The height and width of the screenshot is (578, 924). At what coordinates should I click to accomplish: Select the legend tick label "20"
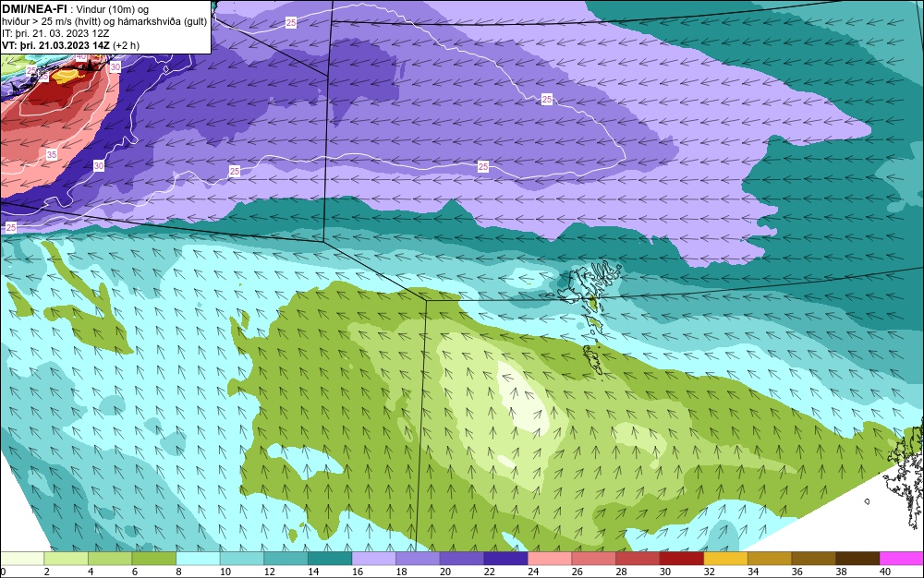(x=445, y=572)
